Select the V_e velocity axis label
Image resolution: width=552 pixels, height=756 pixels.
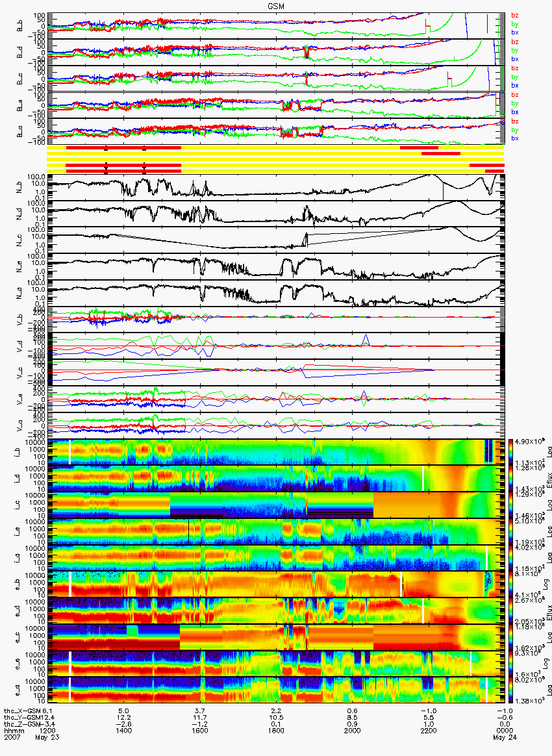click(19, 399)
